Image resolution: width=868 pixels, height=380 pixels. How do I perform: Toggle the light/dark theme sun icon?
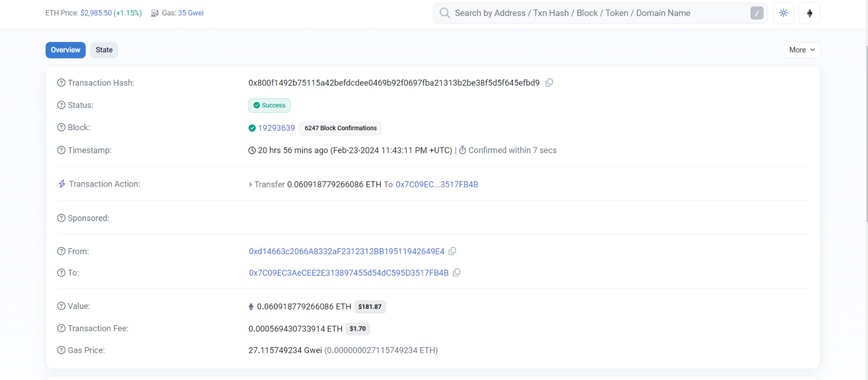tap(784, 13)
